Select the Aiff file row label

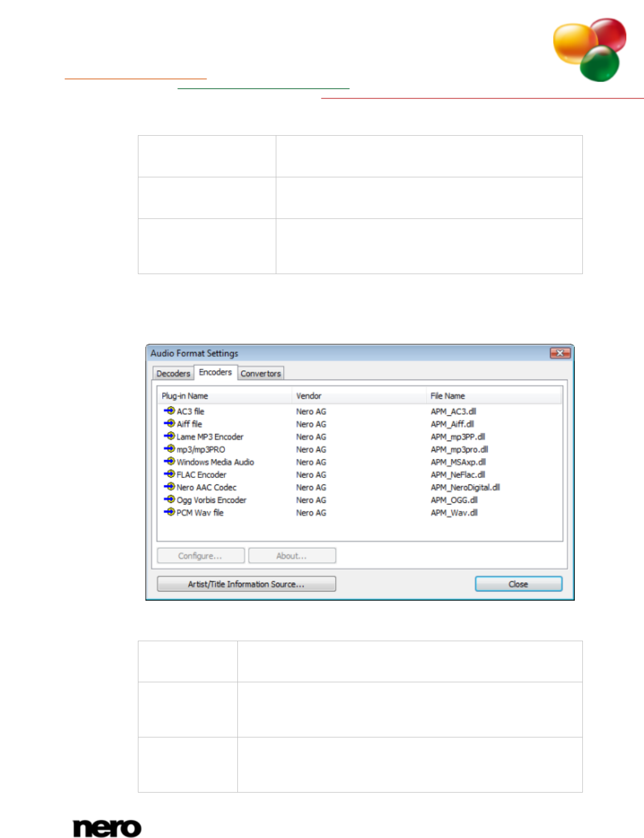(x=189, y=424)
